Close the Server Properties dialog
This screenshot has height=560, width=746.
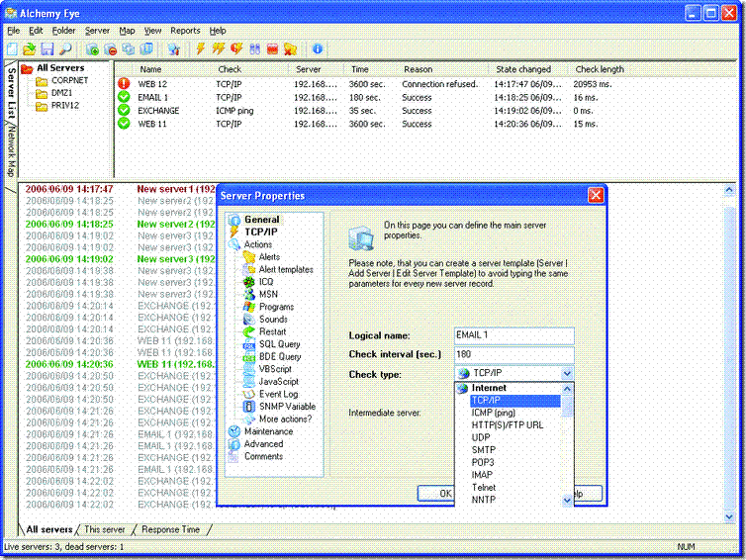coord(596,195)
